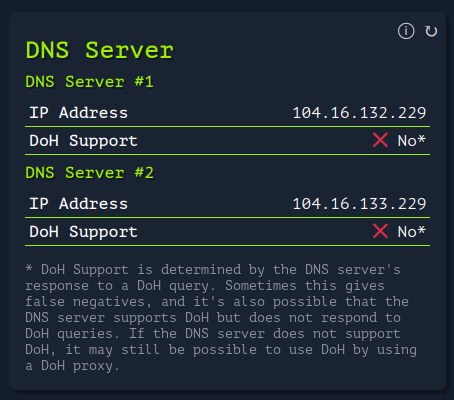Screen dimensions: 454x400
Task: Click the red X for Server #1 DoH
Action: (380, 140)
